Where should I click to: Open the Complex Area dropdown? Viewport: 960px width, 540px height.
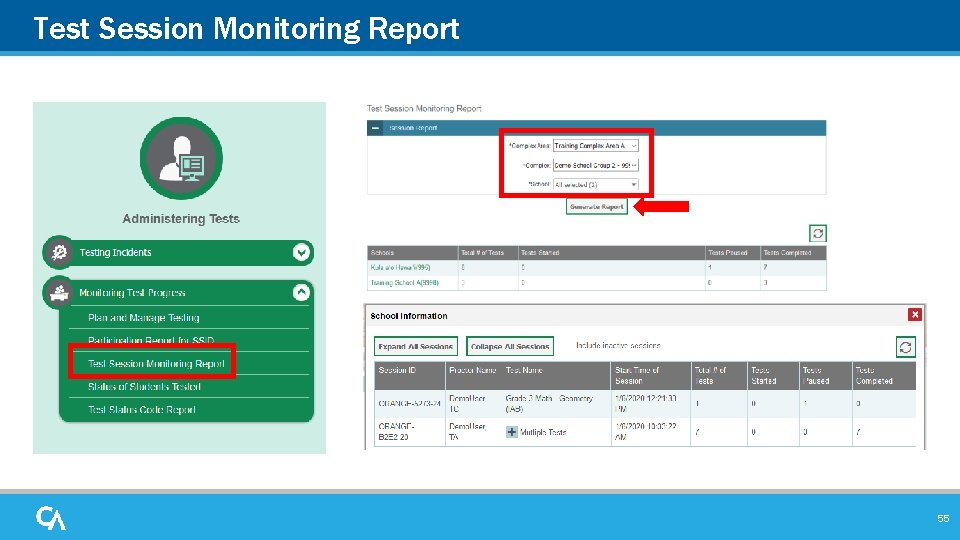[596, 146]
